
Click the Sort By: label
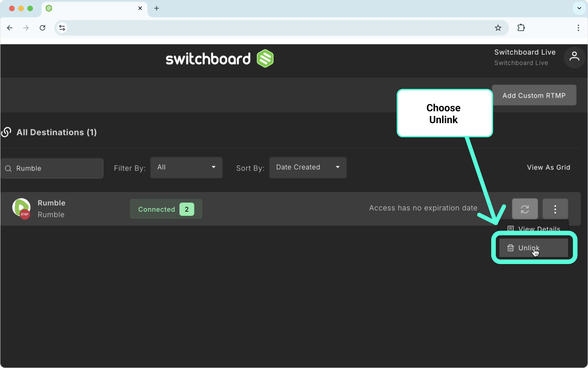coord(250,168)
